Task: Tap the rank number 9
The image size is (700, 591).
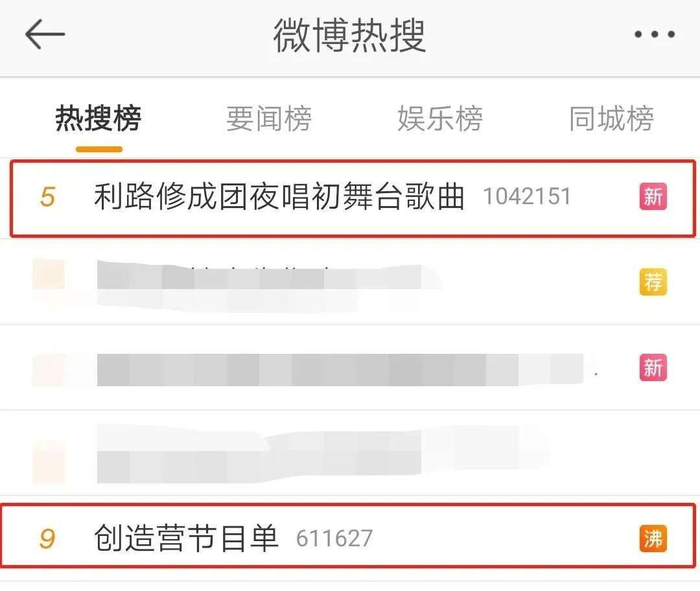Action: pyautogui.click(x=47, y=539)
